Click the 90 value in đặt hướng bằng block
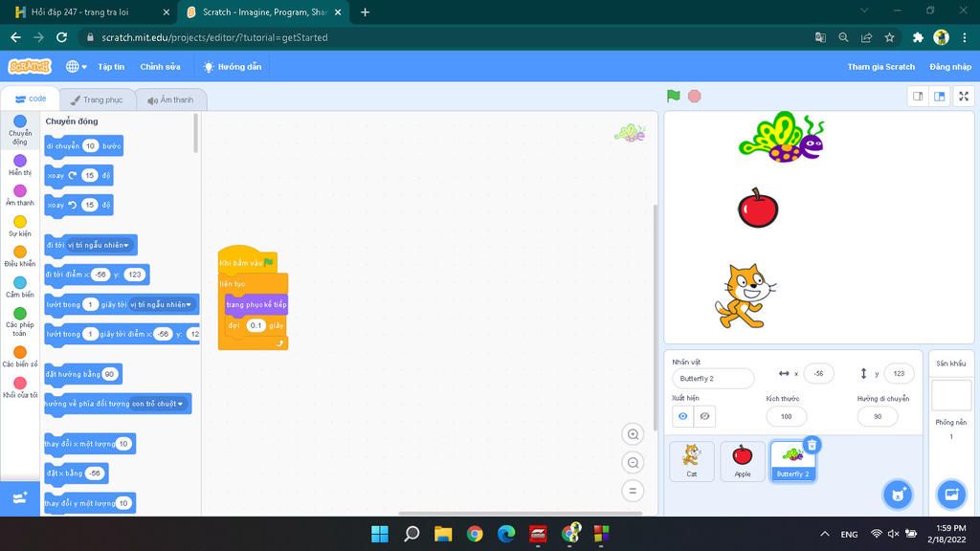This screenshot has height=551, width=980. pos(109,374)
